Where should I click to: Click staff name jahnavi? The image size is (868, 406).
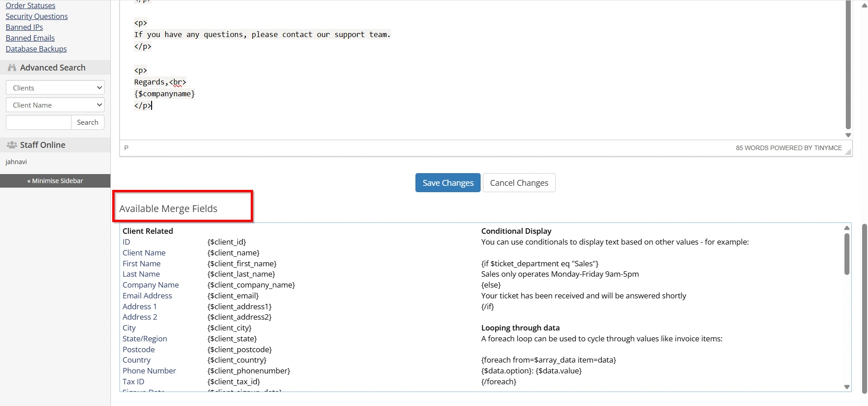point(16,162)
